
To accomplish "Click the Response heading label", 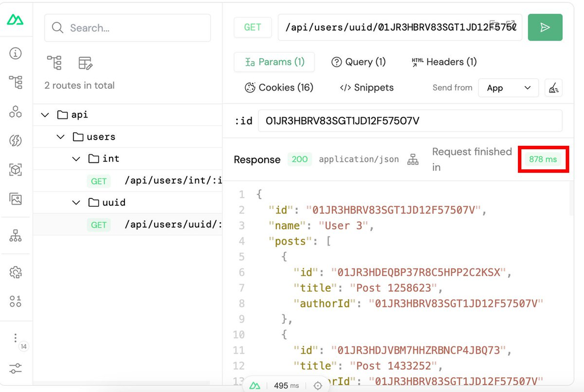I will [257, 160].
